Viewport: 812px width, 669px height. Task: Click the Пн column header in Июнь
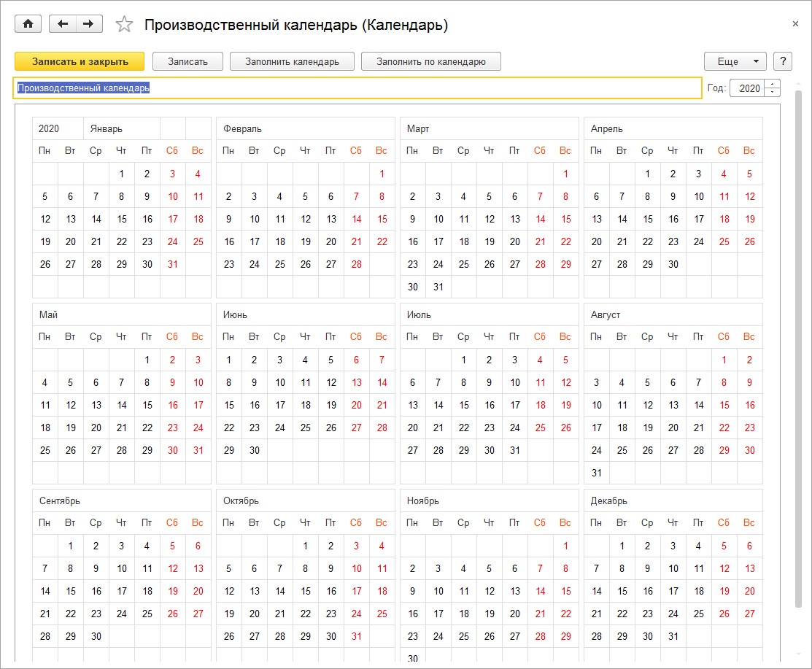pyautogui.click(x=228, y=336)
